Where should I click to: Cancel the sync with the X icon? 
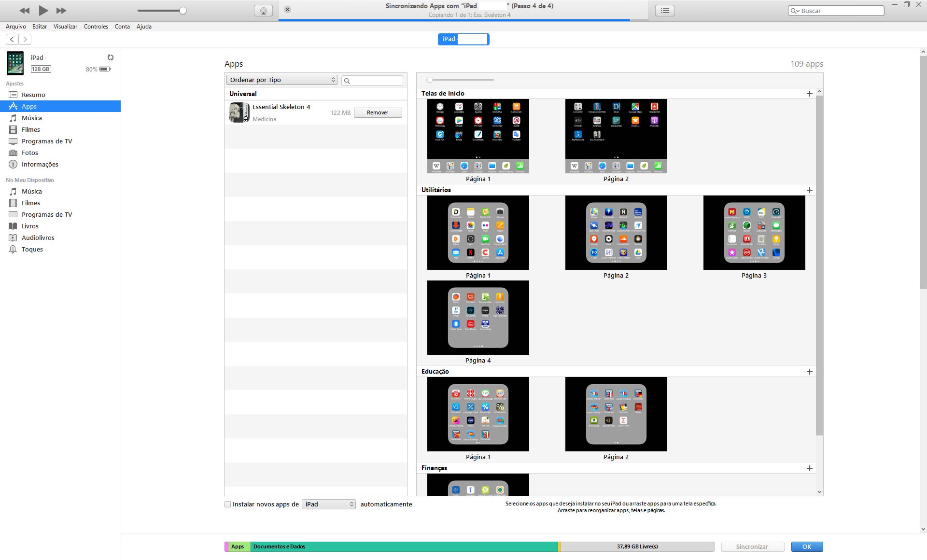click(287, 9)
